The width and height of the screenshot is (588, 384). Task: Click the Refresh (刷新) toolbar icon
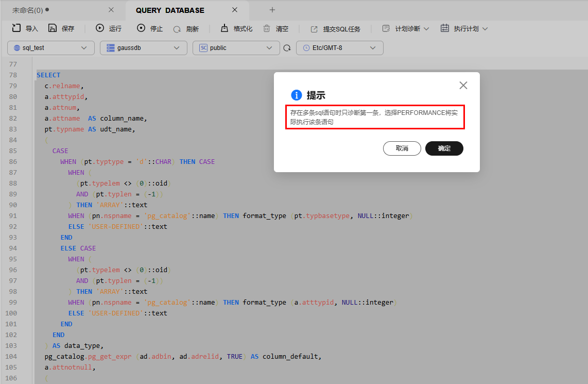(x=177, y=29)
